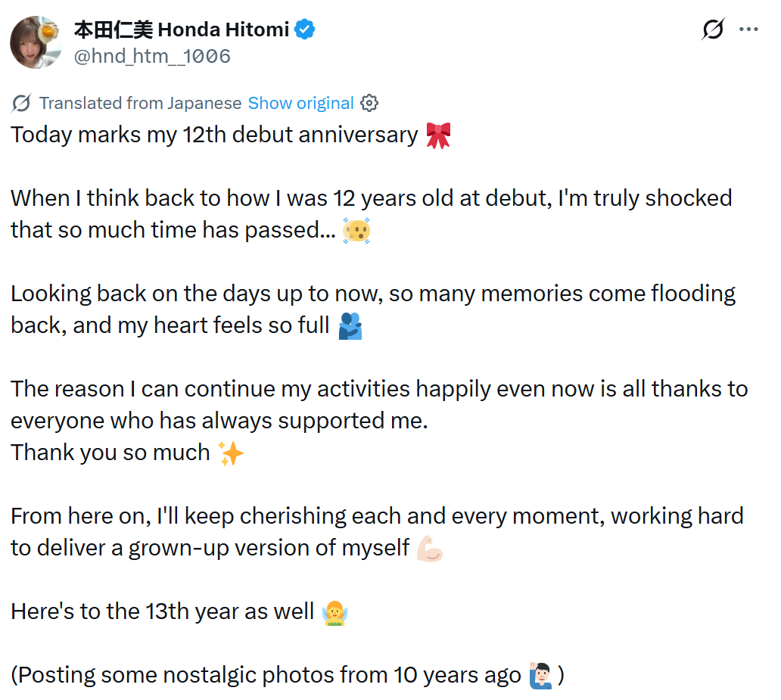Click the red ribbon emoji
The width and height of the screenshot is (781, 700).
tap(438, 135)
